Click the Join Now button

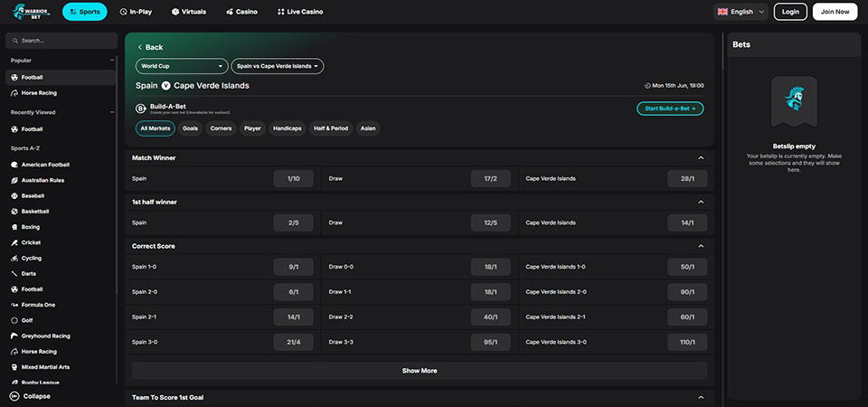(835, 12)
